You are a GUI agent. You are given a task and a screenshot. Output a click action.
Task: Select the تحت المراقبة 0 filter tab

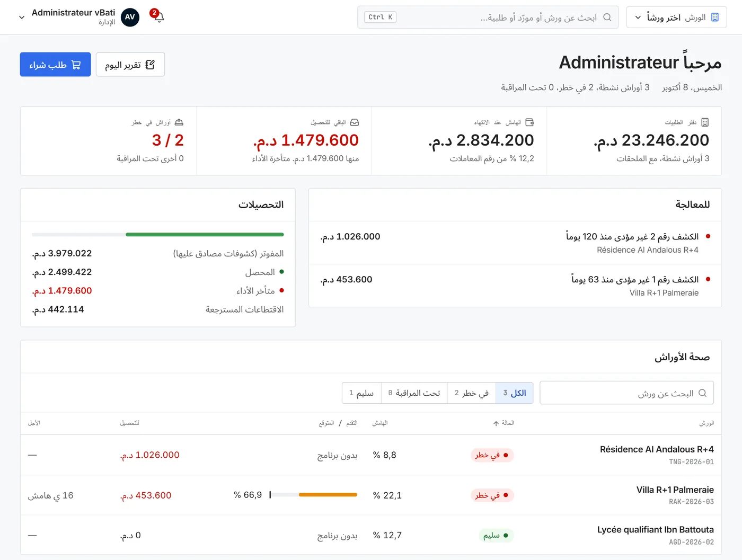pos(414,393)
